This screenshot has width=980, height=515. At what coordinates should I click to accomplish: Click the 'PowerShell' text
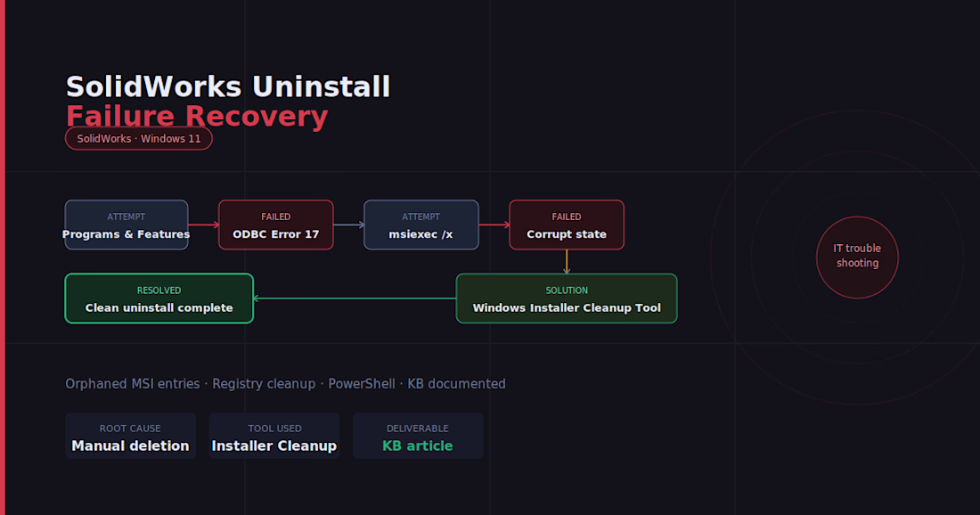click(362, 384)
